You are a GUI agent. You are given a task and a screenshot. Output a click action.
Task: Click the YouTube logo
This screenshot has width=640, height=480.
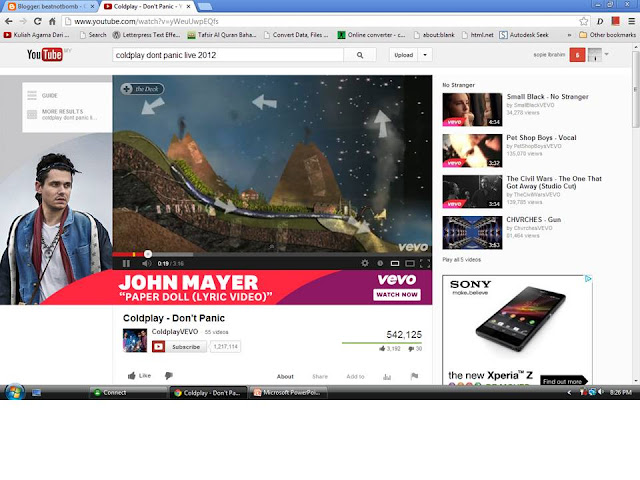click(x=45, y=54)
